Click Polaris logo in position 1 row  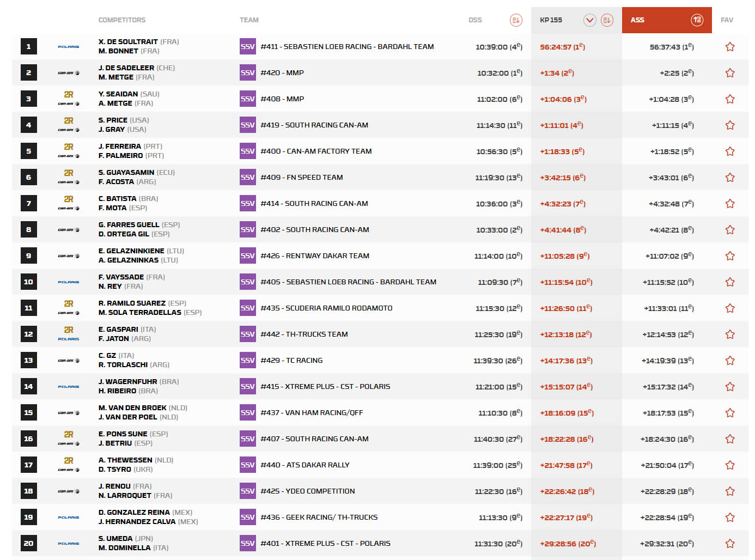[69, 47]
